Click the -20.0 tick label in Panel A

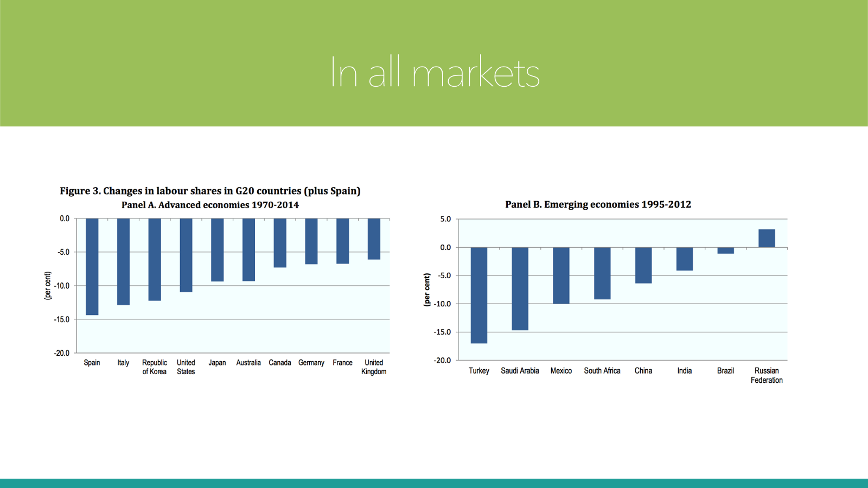click(x=62, y=353)
